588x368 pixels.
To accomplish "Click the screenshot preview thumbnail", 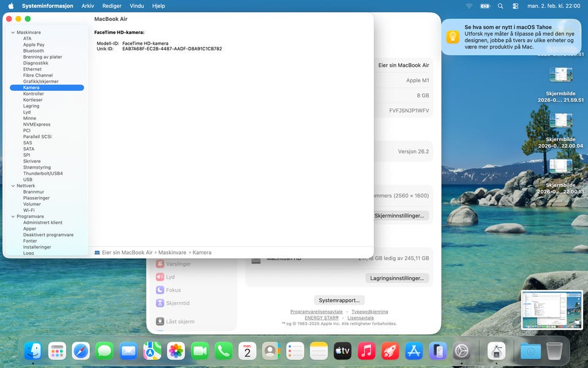I will coord(552,310).
